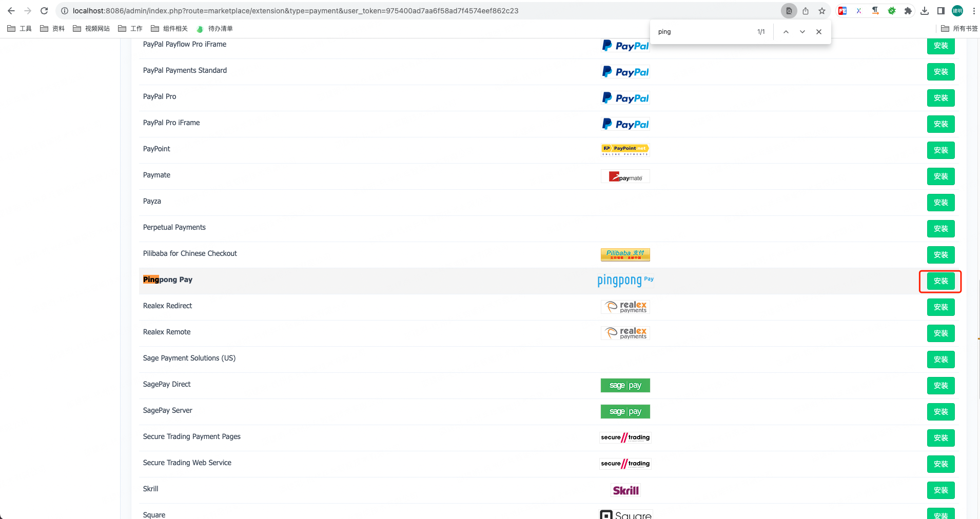The height and width of the screenshot is (519, 980).
Task: Click the red FE extension icon
Action: point(842,11)
